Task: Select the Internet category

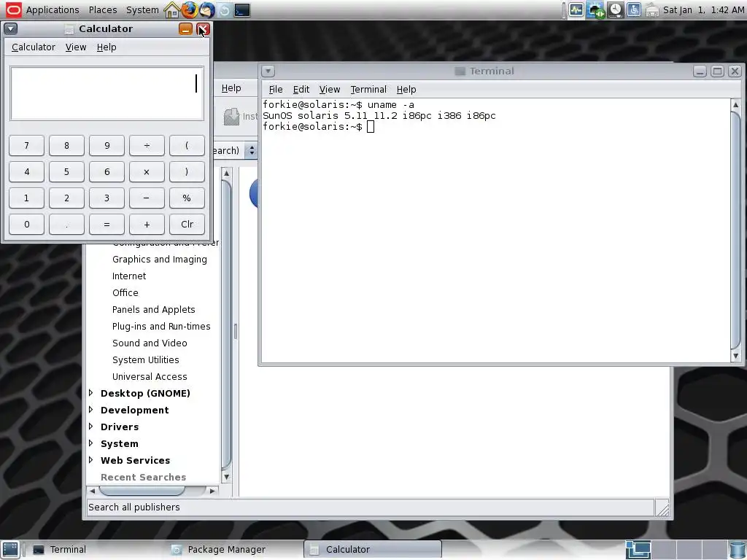Action: point(129,276)
